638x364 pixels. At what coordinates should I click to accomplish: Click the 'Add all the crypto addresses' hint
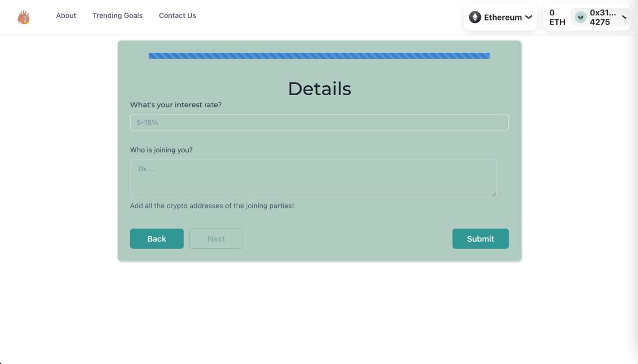(212, 206)
